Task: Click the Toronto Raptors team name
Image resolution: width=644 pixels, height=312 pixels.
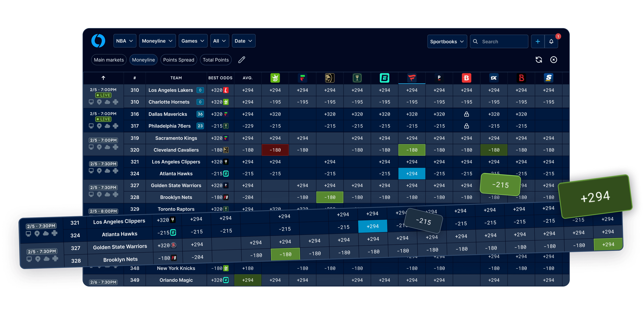Action: 176,209
